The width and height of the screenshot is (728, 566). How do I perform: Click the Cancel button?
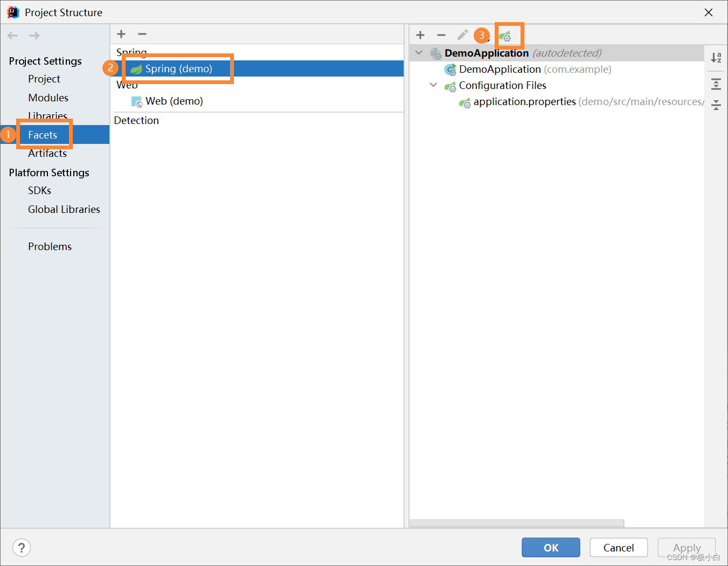point(619,547)
